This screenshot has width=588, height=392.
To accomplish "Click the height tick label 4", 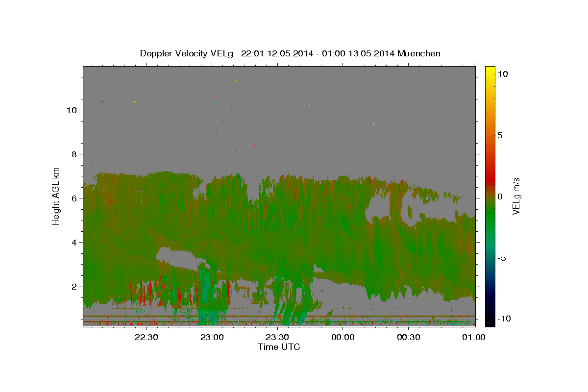I will (74, 242).
